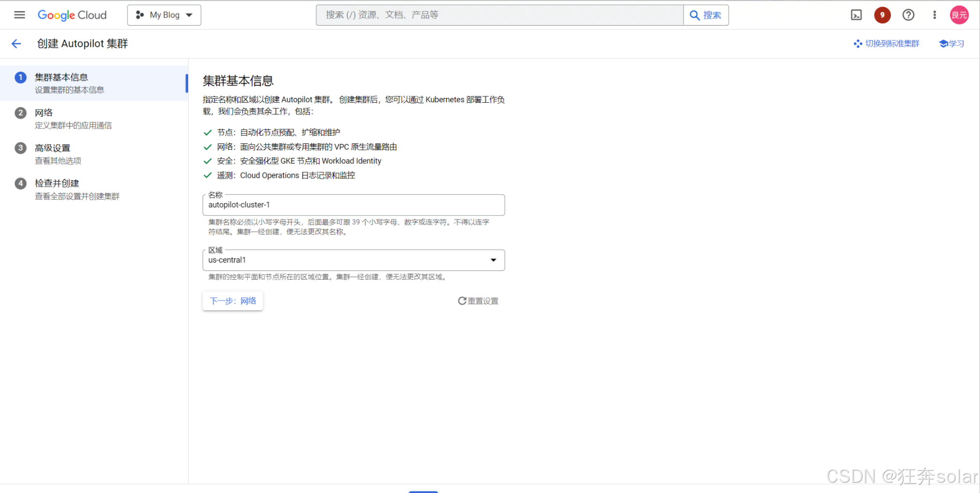
Task: Focus the top search bar field
Action: pyautogui.click(x=500, y=15)
